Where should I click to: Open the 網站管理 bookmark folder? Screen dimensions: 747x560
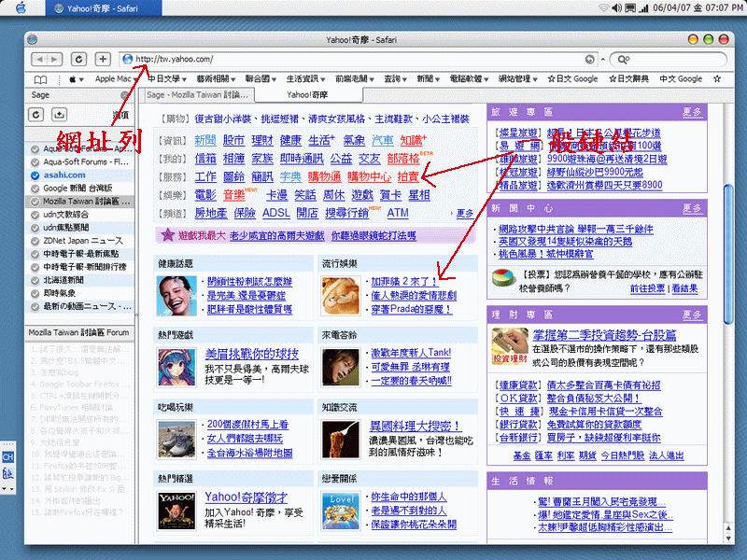point(518,79)
